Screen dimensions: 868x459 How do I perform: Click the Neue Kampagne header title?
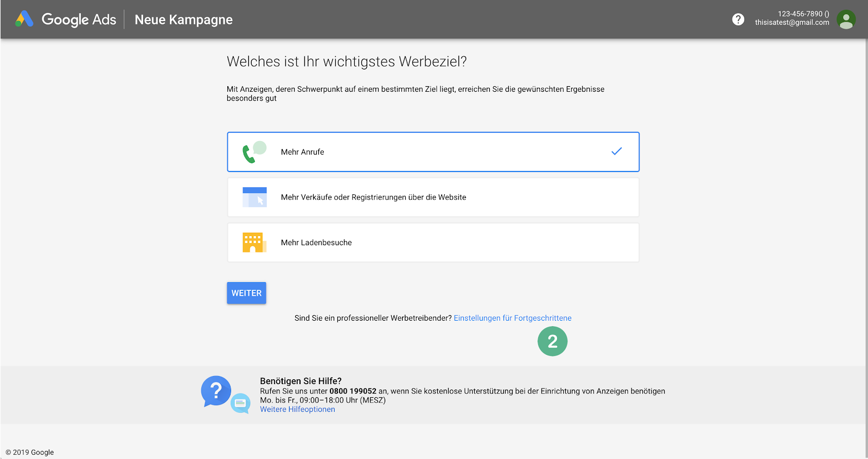(x=183, y=20)
